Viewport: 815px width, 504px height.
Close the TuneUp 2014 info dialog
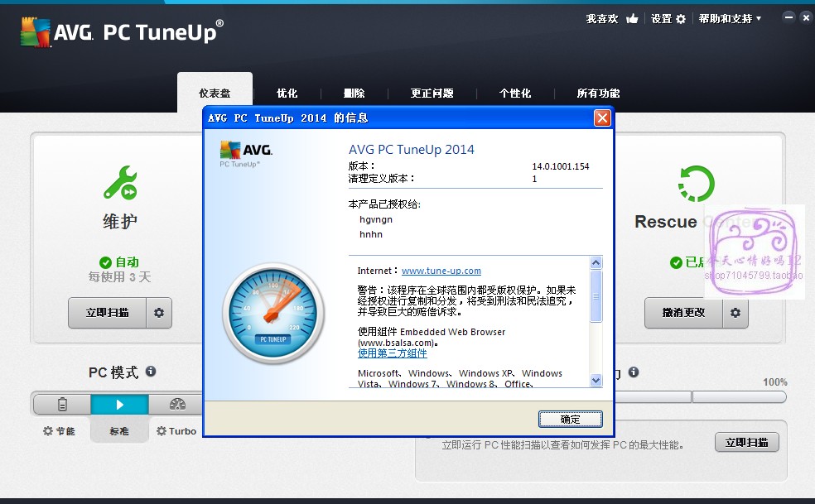602,118
